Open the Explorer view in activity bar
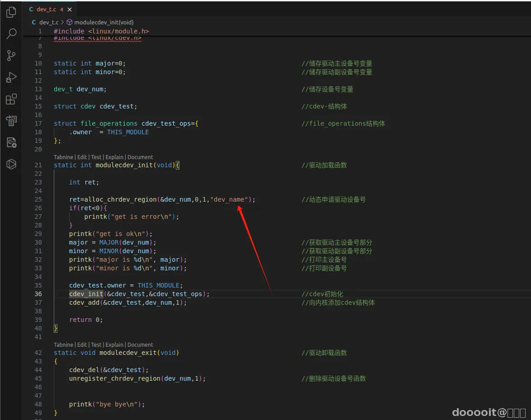This screenshot has height=420, width=531. [11, 12]
